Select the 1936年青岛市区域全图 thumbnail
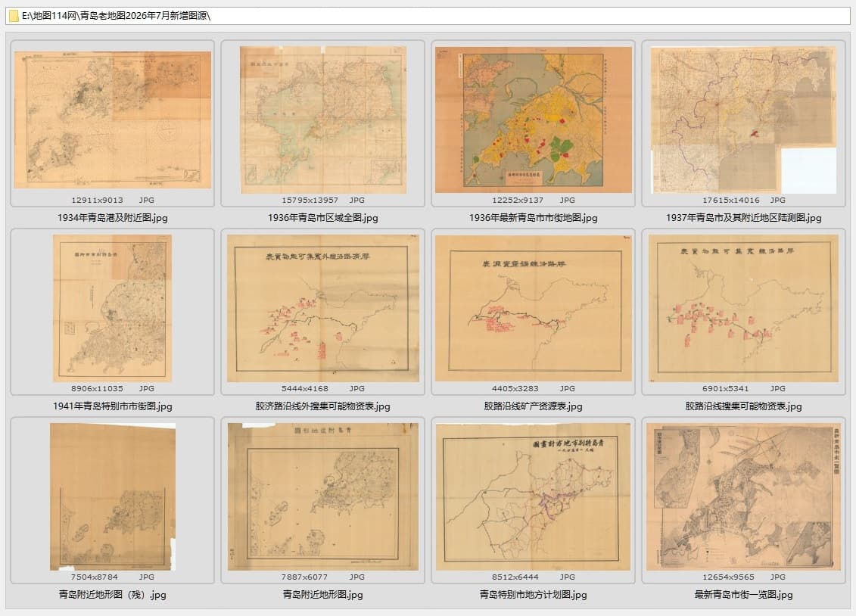The height and width of the screenshot is (616, 856). [x=322, y=120]
